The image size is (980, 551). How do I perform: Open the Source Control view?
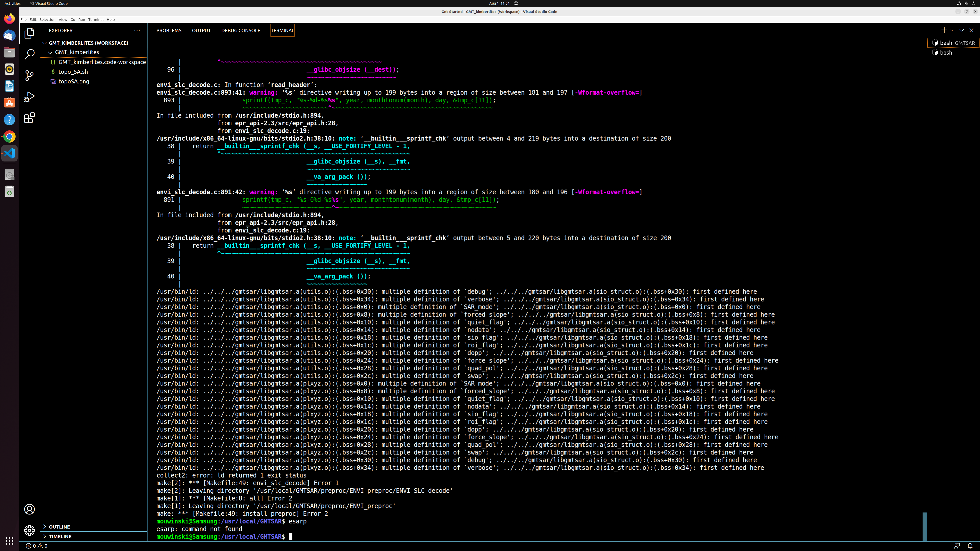pos(29,76)
